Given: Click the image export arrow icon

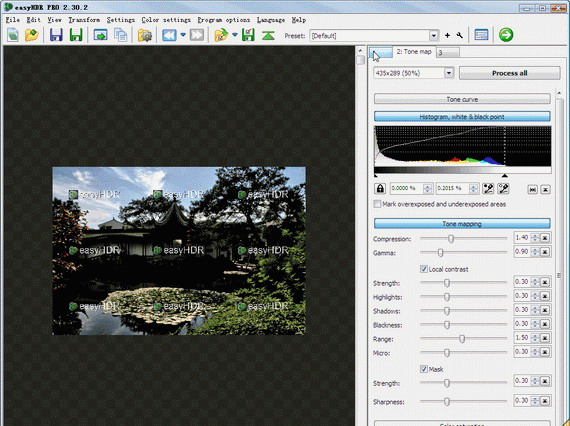Looking at the screenshot, I should (100, 35).
